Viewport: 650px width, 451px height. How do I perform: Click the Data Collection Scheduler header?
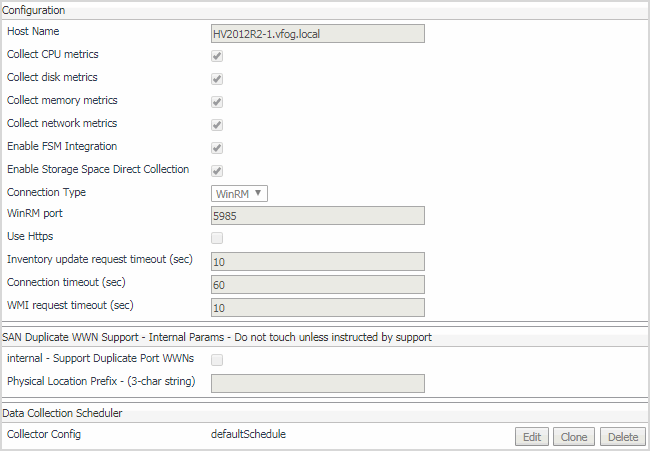coord(62,412)
